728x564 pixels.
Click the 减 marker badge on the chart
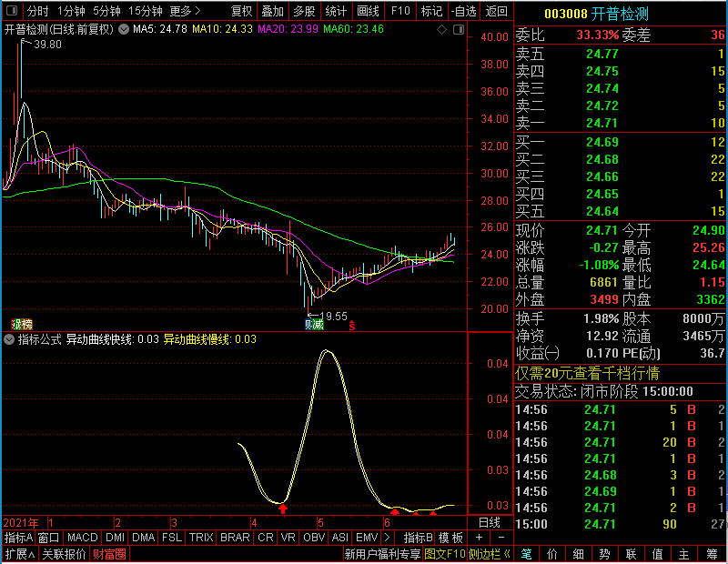318,324
